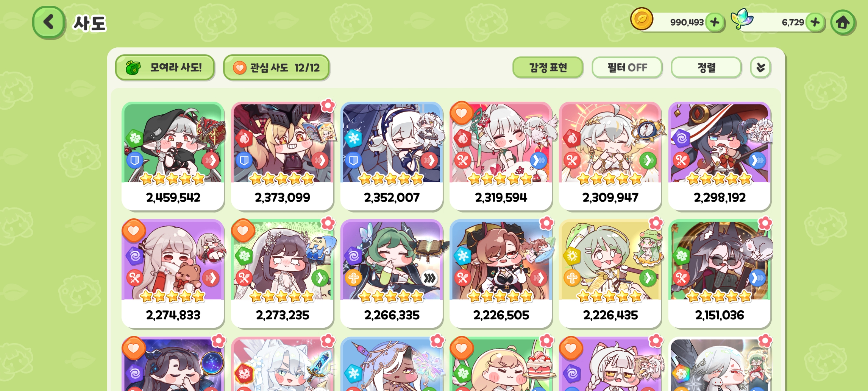This screenshot has width=868, height=391.
Task: Select the character card with power 2,459,542
Action: (173, 156)
